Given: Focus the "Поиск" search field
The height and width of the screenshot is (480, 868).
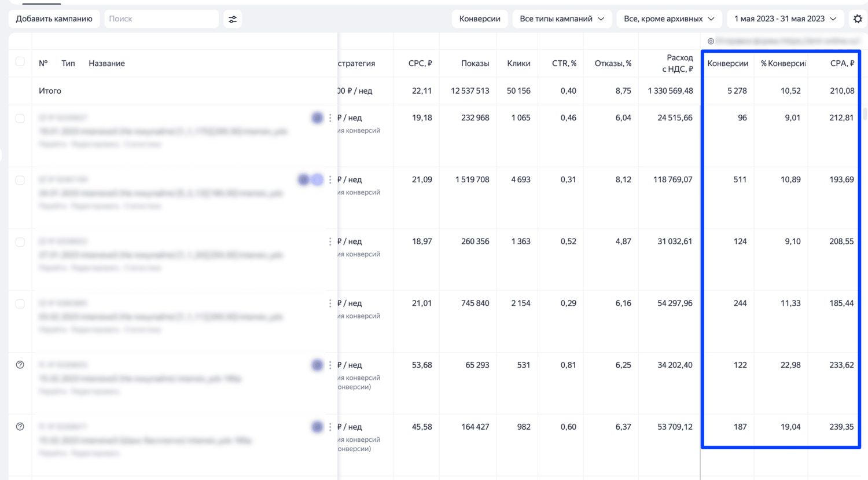Looking at the screenshot, I should click(x=161, y=19).
